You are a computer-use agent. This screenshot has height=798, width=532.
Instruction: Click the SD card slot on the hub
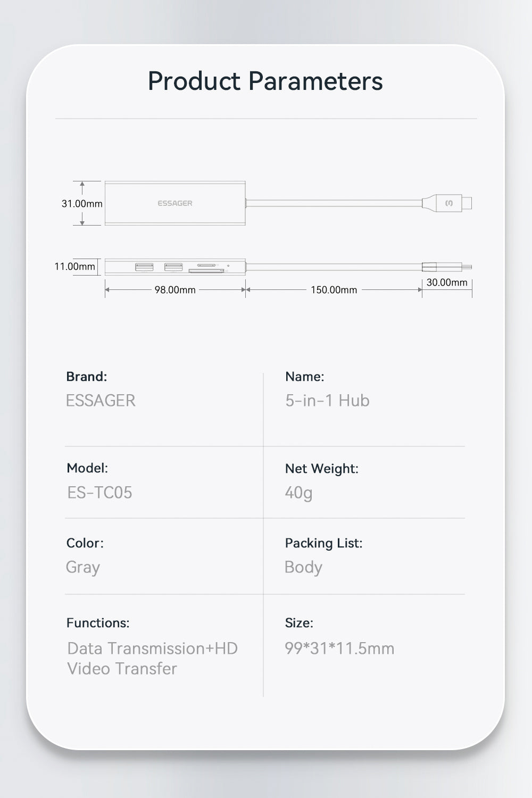[x=206, y=271]
